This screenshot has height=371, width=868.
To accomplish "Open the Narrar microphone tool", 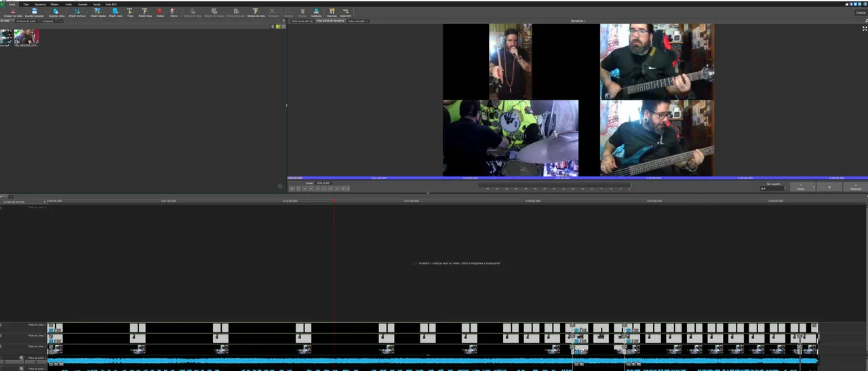I will tap(174, 12).
